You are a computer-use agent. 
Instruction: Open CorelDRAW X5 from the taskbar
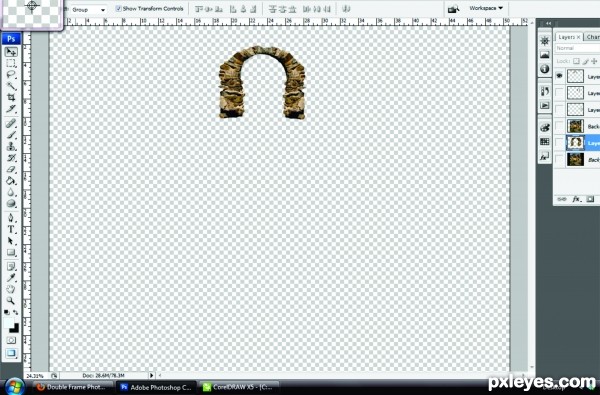[x=239, y=387]
